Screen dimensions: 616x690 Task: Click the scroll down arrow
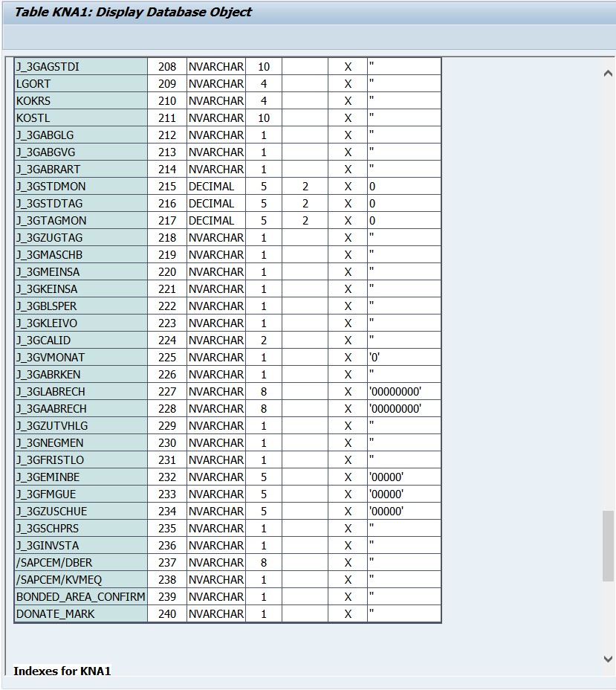tap(608, 659)
